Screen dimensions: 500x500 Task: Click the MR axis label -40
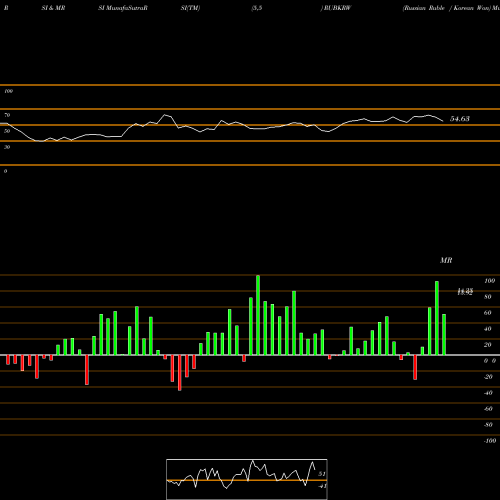tap(488, 393)
